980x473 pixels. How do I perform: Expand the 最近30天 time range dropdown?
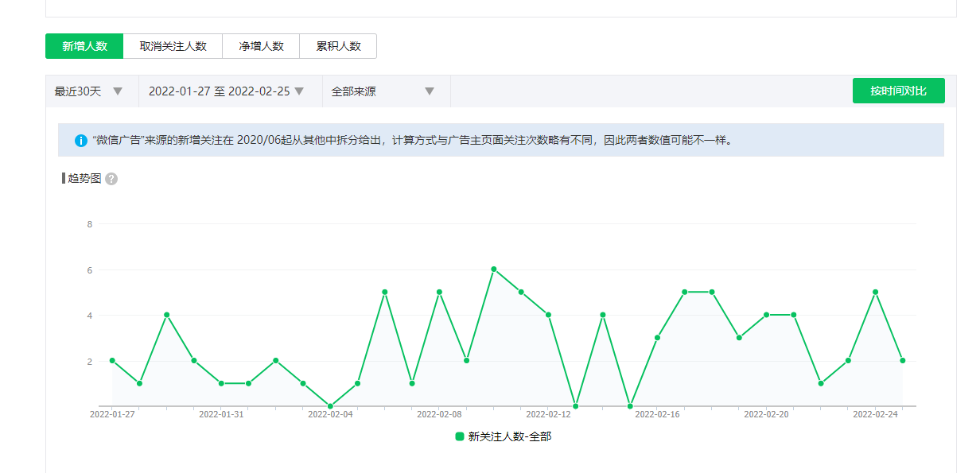click(89, 91)
